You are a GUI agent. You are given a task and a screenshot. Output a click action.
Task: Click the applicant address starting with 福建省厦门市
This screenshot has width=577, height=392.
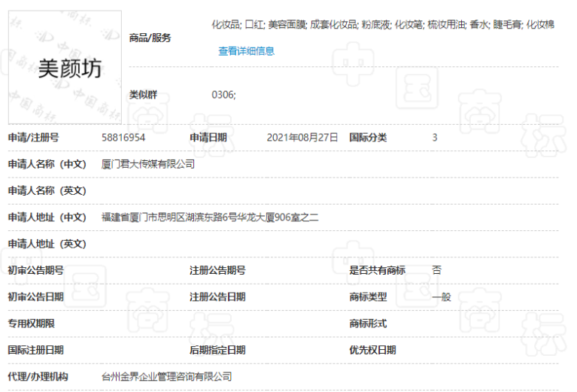210,217
